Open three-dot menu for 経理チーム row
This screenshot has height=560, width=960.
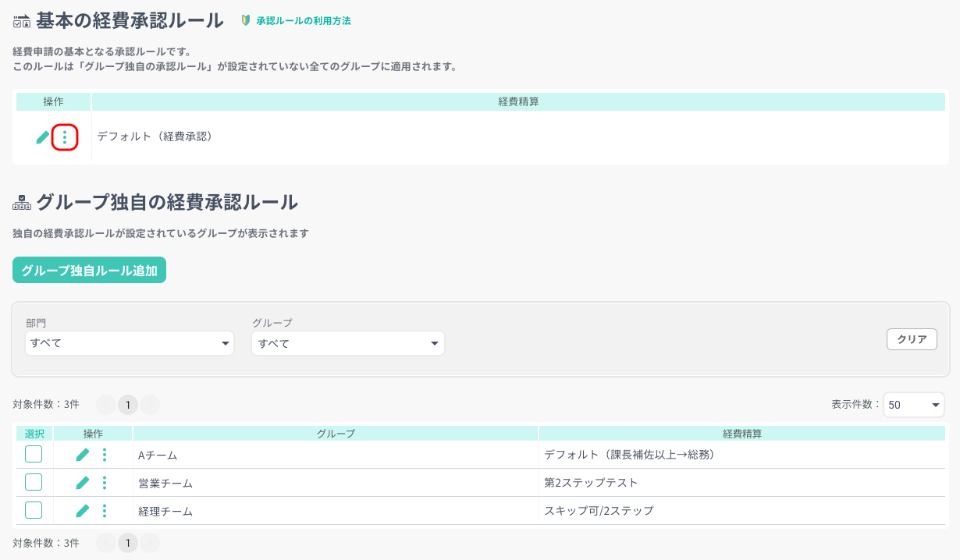coord(105,511)
